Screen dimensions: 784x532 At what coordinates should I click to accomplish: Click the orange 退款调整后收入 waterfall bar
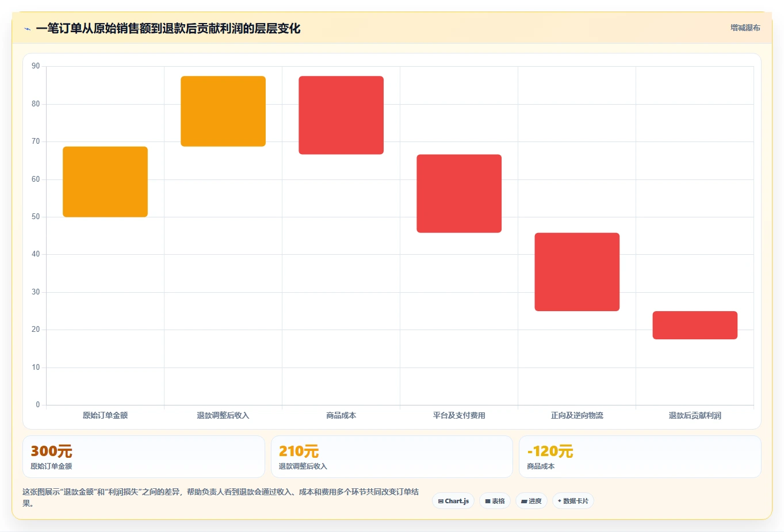[223, 111]
